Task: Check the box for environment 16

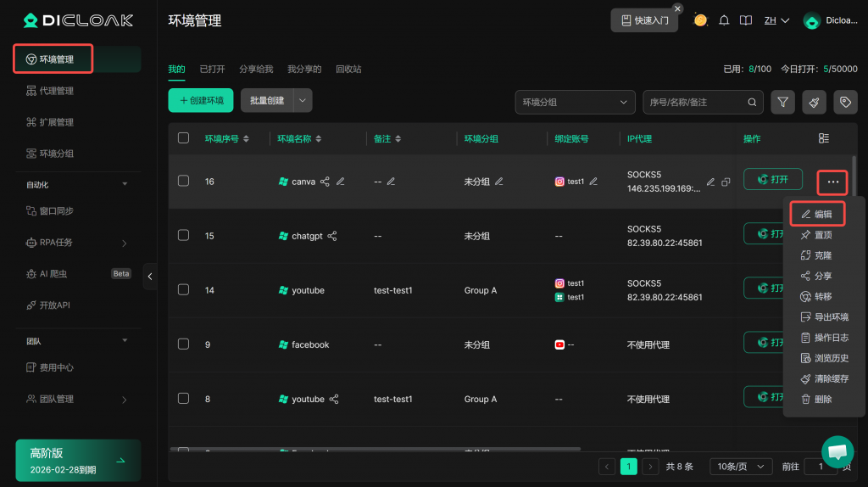Action: [x=183, y=181]
